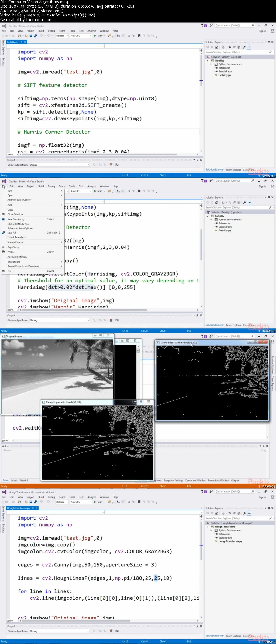Expand Recent Files submenu in File menu
This screenshot has height=644, width=276.
[32, 262]
